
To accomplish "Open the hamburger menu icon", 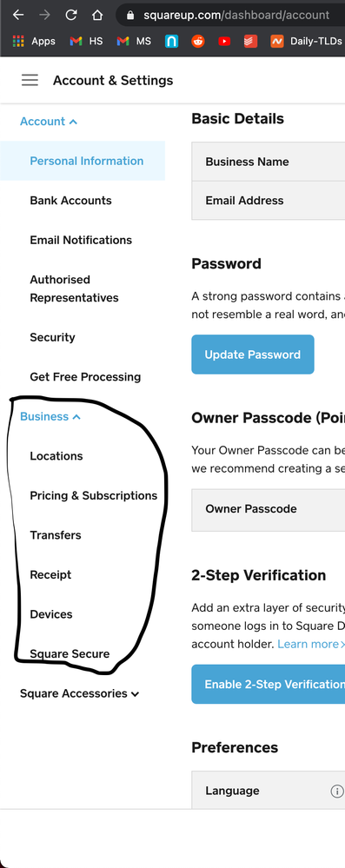I will [30, 80].
